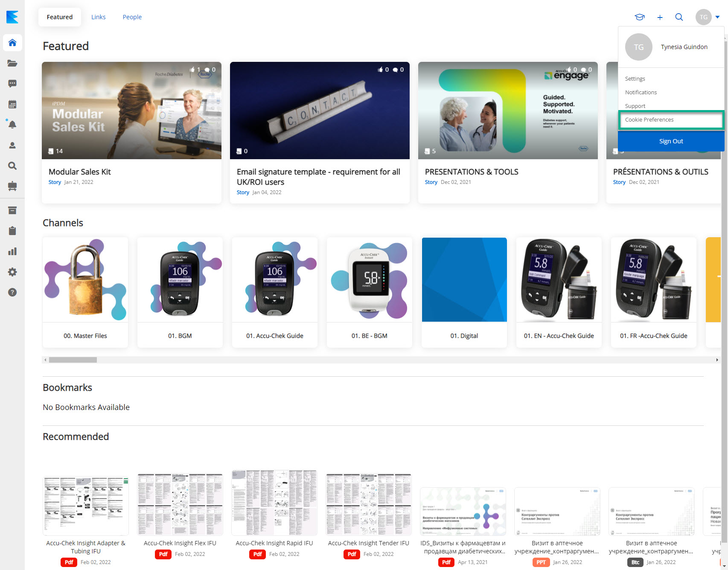The image size is (728, 570).
Task: Click the Home icon in sidebar
Action: 12,43
